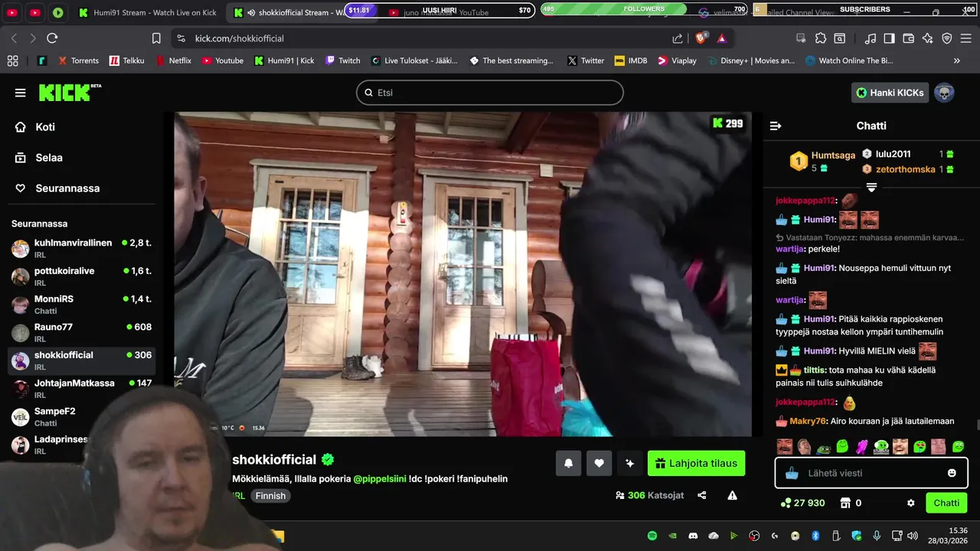Screen dimensions: 980x551
Task: Open the pottukoiralive channel
Action: (81, 276)
